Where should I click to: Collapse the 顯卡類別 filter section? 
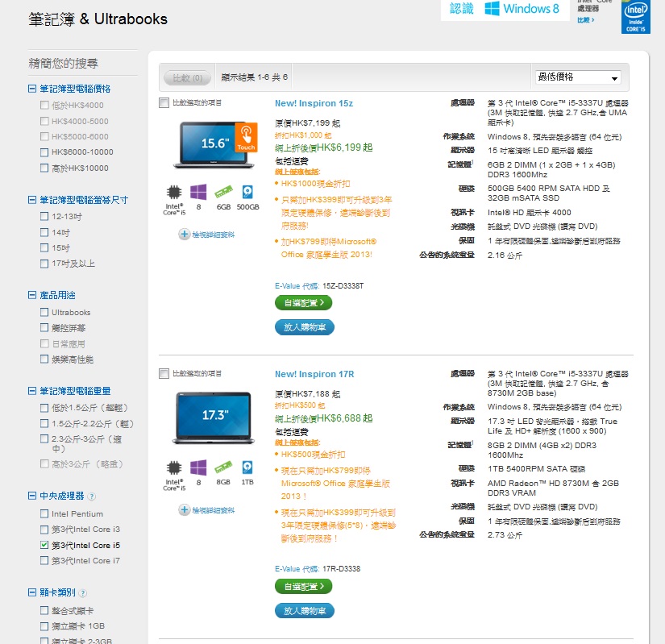pos(31,592)
